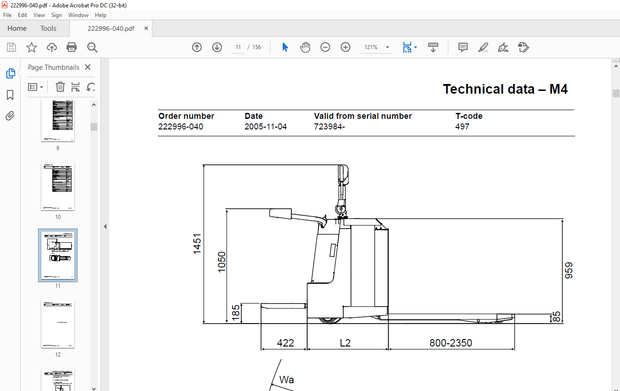Add bookmark with the star icon

click(32, 47)
